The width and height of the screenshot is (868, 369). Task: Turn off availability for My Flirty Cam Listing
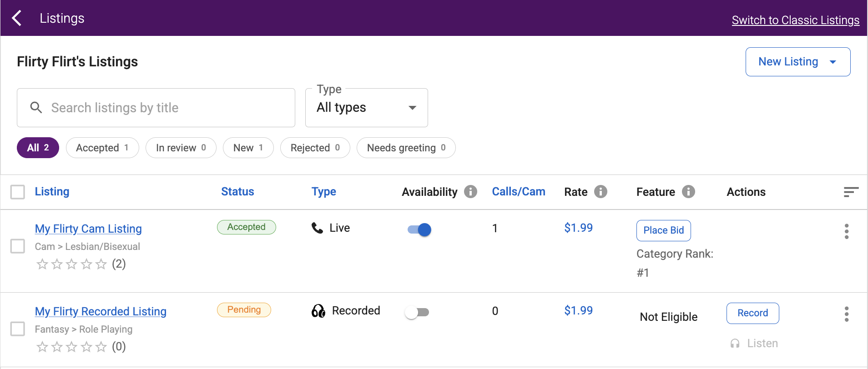pos(419,229)
